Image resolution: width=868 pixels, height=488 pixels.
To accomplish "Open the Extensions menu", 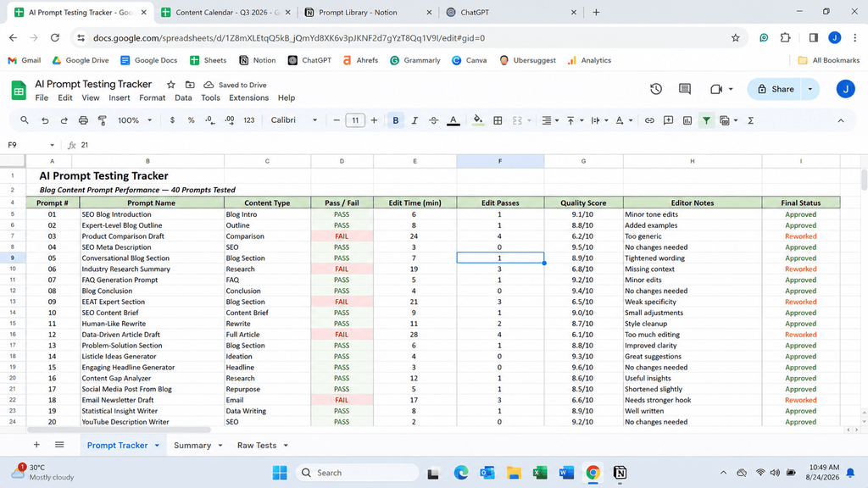I will point(248,98).
